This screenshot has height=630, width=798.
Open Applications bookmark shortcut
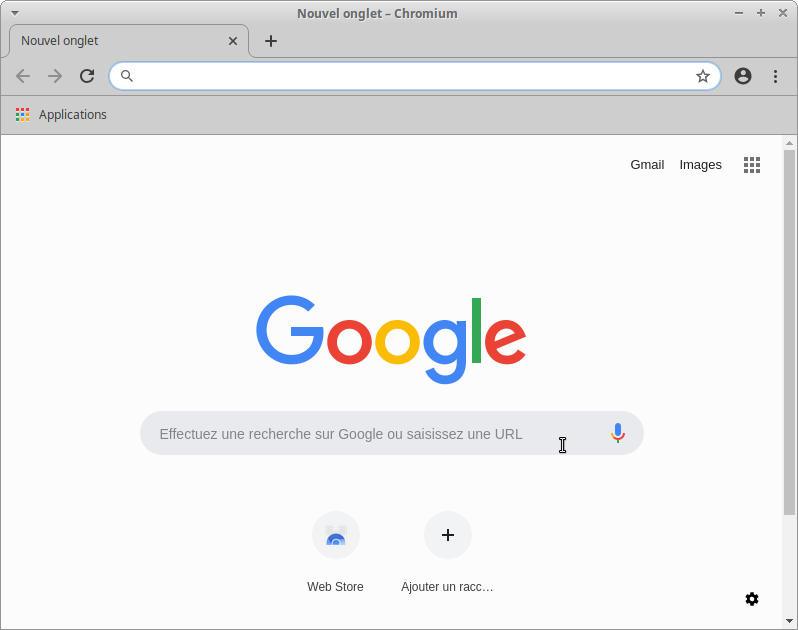(x=62, y=115)
